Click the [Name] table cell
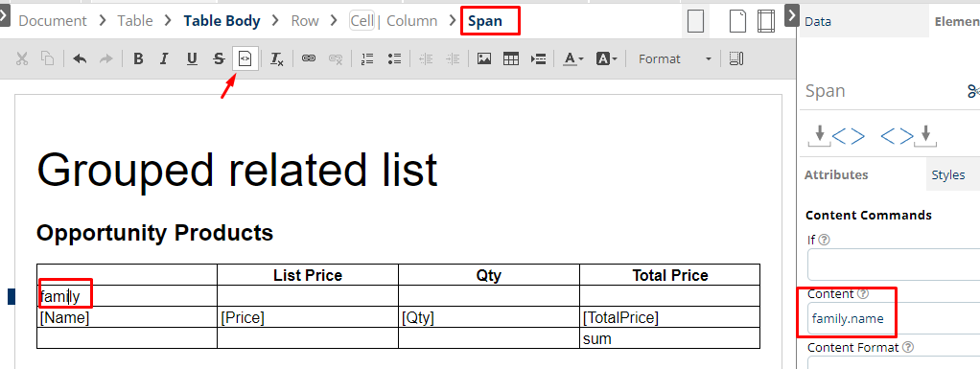The image size is (980, 369). [127, 318]
